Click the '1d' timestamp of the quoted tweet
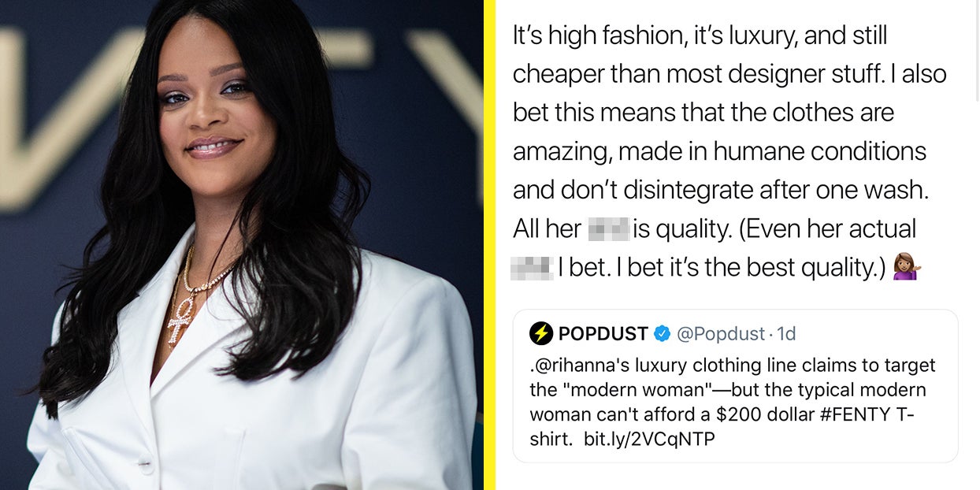Screen dimensions: 980x490 click(x=786, y=334)
